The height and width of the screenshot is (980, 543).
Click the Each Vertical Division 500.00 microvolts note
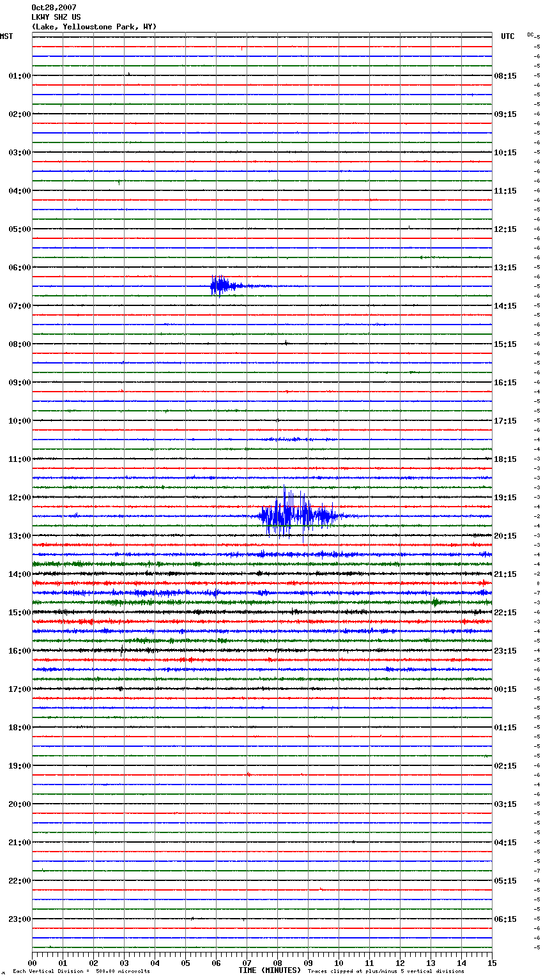(x=81, y=972)
